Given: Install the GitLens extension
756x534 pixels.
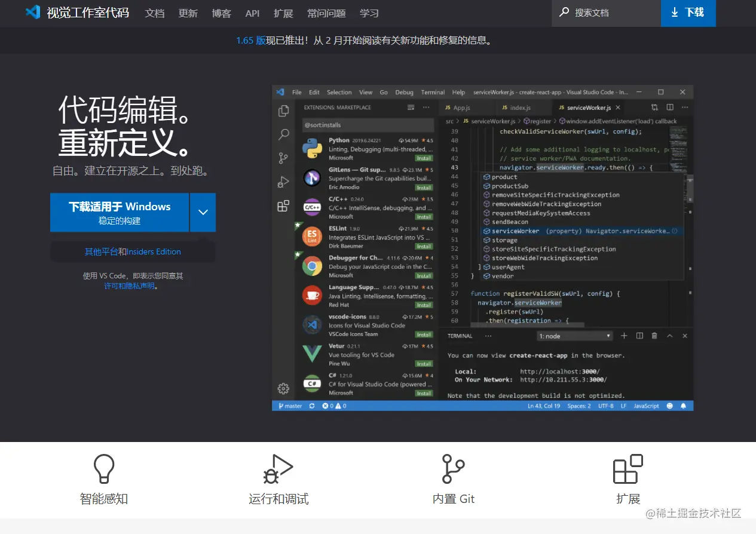Looking at the screenshot, I should coord(424,188).
